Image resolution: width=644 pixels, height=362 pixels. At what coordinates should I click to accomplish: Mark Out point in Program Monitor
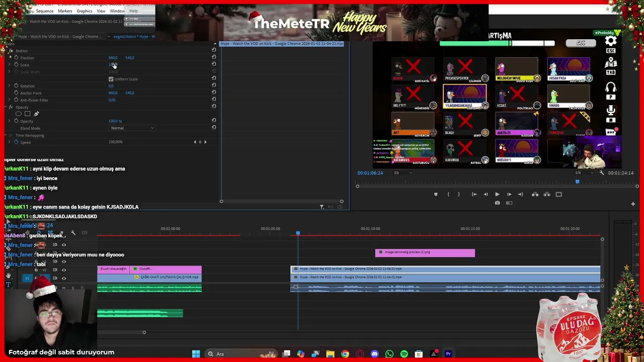(x=459, y=195)
